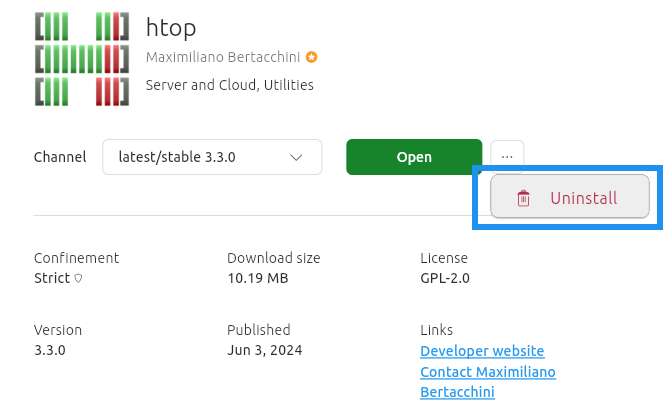Click the htop title text
670x420 pixels.
171,28
